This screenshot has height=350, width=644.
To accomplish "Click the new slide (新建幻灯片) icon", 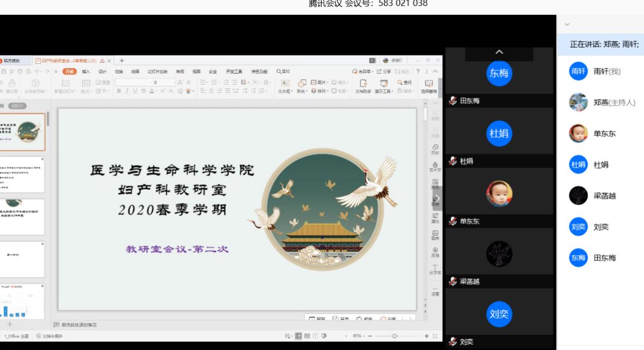I will click(x=65, y=86).
